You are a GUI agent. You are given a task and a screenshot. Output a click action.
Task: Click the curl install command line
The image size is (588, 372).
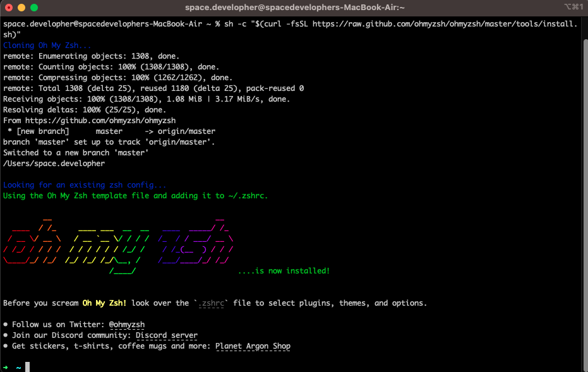click(291, 29)
